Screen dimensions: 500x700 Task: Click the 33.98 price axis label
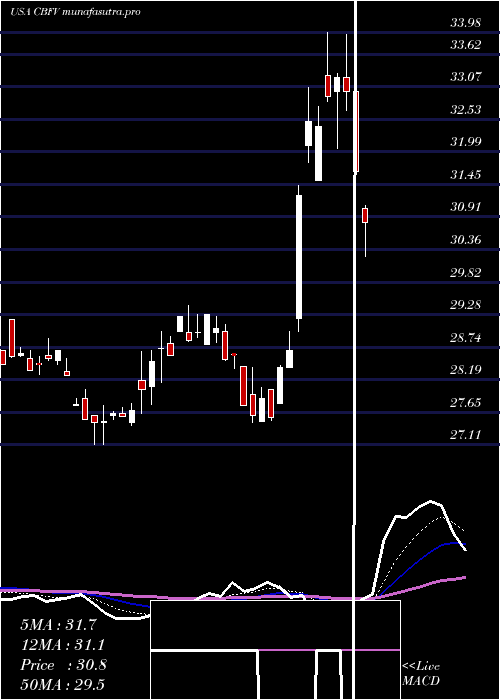click(466, 22)
